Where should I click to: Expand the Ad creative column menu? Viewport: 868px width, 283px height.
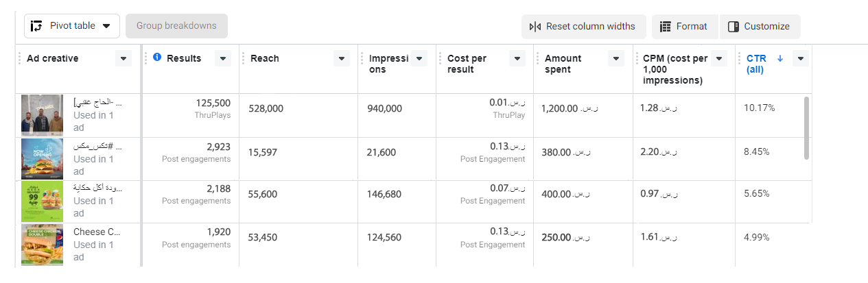coord(124,59)
